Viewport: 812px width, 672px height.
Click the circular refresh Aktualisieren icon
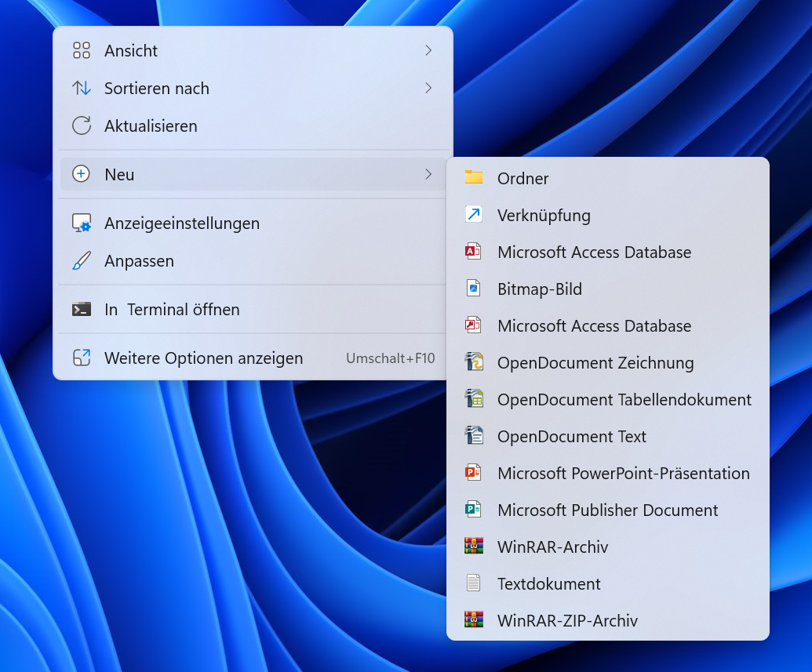tap(82, 125)
